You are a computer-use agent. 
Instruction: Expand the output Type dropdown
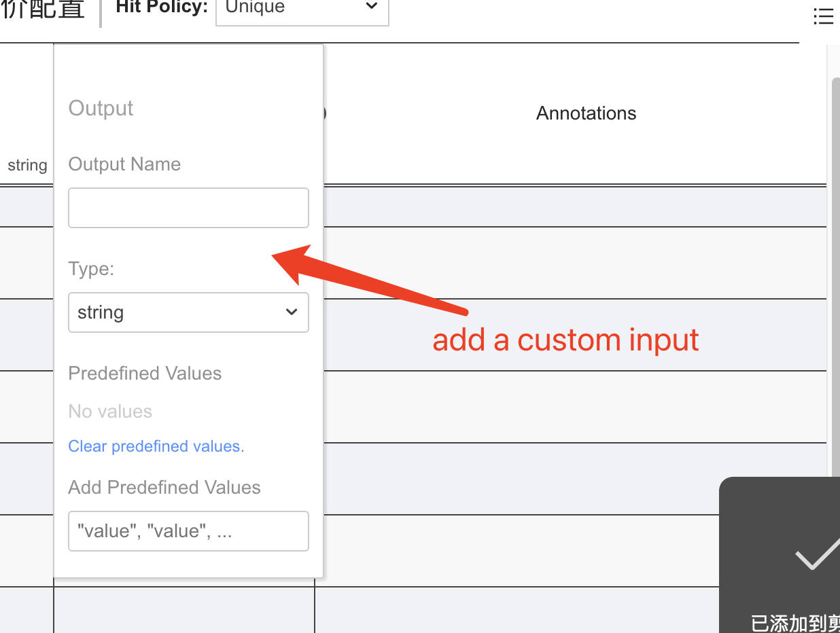click(x=188, y=312)
